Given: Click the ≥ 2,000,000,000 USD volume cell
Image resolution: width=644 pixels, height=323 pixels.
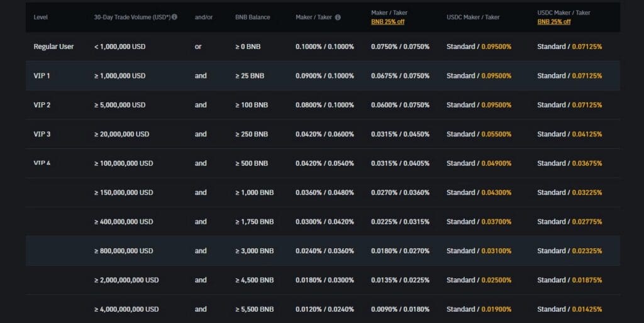Looking at the screenshot, I should point(126,280).
